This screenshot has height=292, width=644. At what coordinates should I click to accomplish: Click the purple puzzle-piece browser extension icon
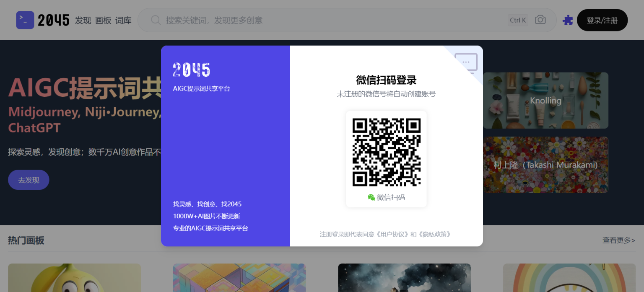[568, 20]
